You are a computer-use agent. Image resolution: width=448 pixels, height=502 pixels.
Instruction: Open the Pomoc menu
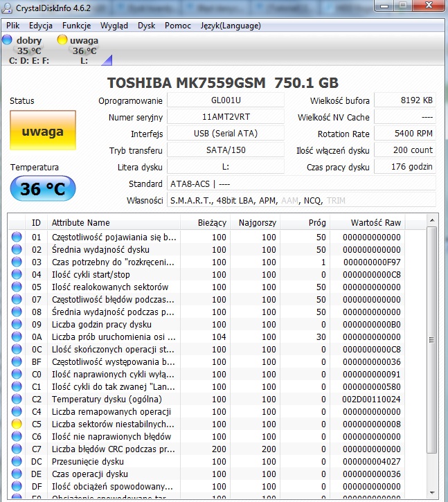pyautogui.click(x=178, y=26)
